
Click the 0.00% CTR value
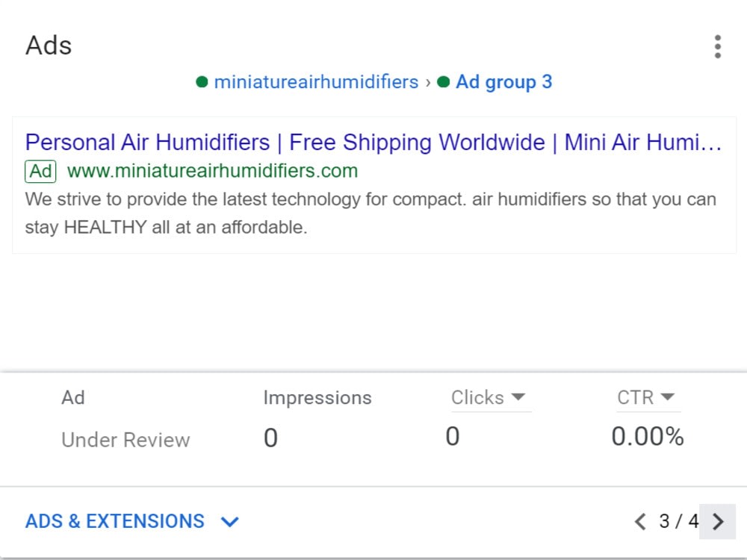pyautogui.click(x=648, y=436)
